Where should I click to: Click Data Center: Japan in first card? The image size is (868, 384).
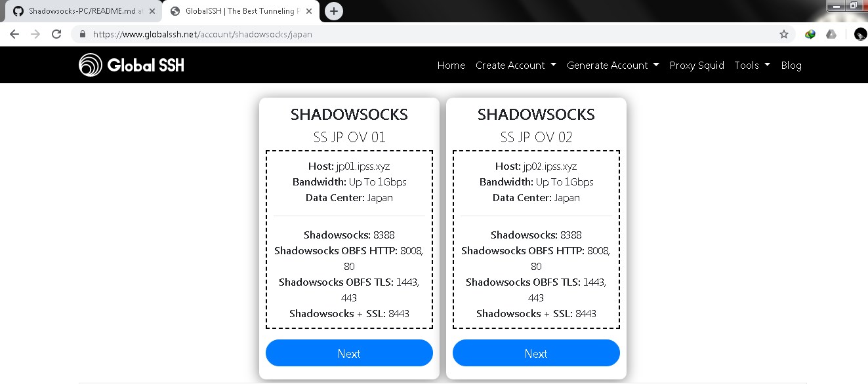coord(349,198)
